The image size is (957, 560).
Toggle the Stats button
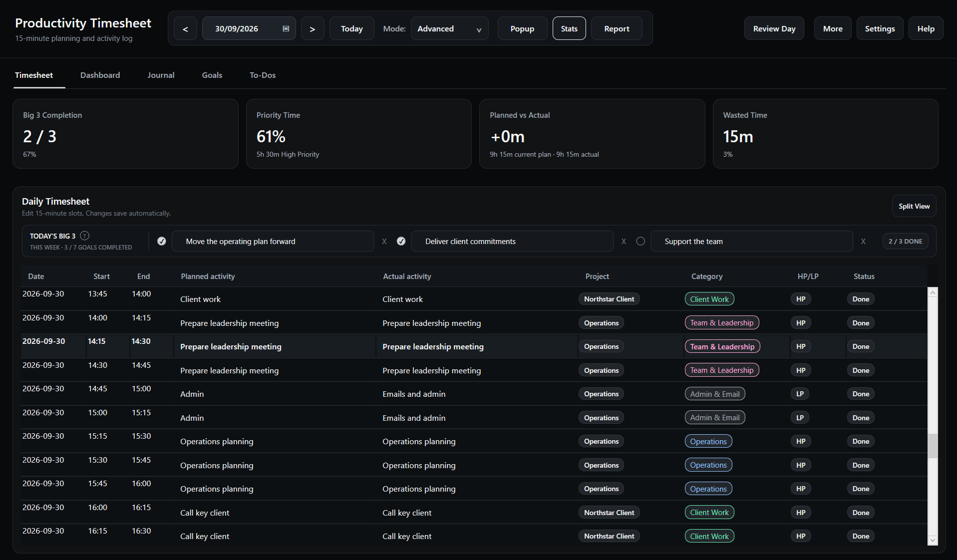click(x=569, y=28)
